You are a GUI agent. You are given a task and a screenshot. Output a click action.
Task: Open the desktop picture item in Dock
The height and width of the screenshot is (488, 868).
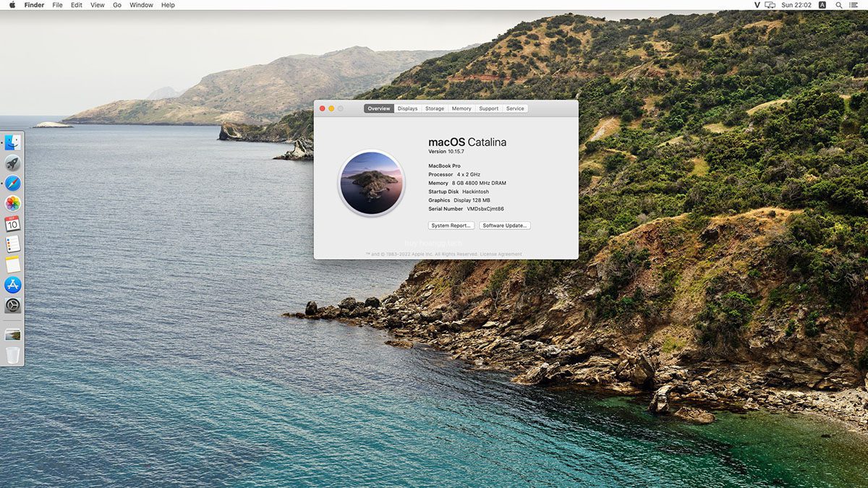pyautogui.click(x=12, y=335)
